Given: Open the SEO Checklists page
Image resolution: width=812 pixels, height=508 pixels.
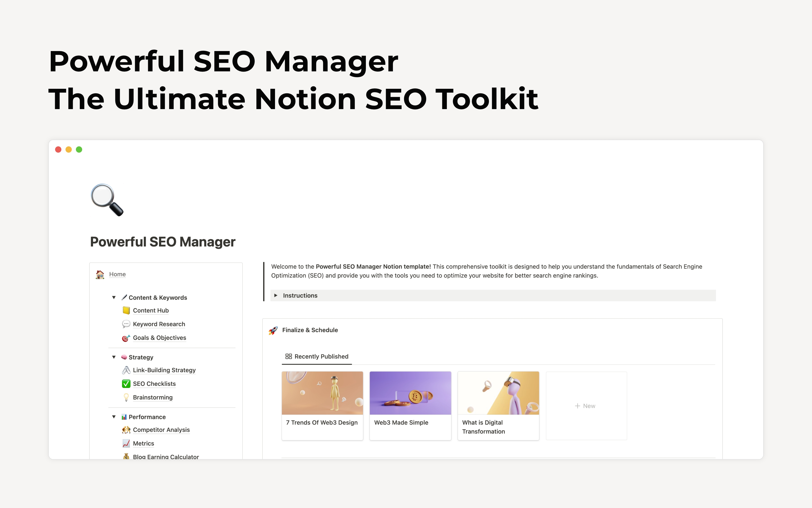Looking at the screenshot, I should (x=154, y=384).
